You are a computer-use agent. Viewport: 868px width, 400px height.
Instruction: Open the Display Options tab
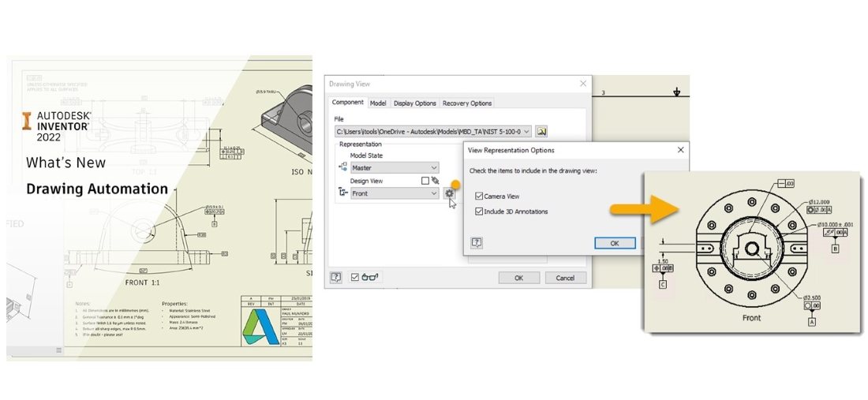[414, 103]
